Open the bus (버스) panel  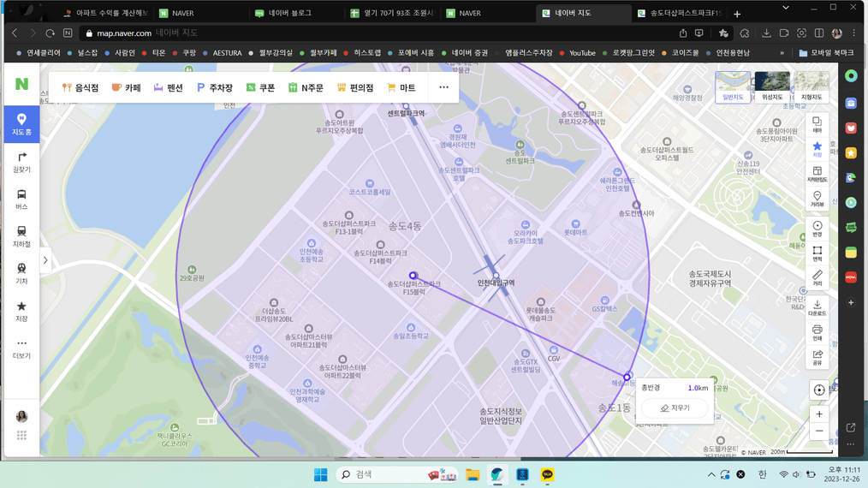[21, 199]
